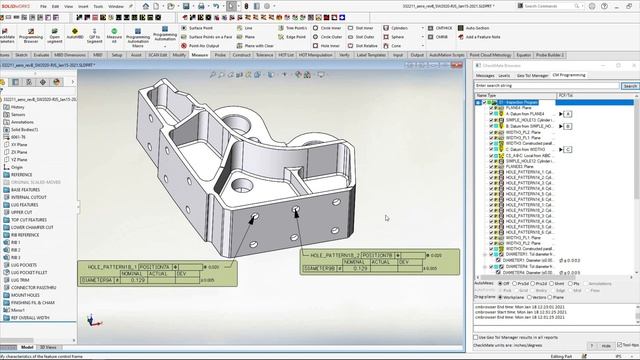Select the AutoMeas Off radio button
Image resolution: width=640 pixels, height=360 pixels.
[500, 284]
